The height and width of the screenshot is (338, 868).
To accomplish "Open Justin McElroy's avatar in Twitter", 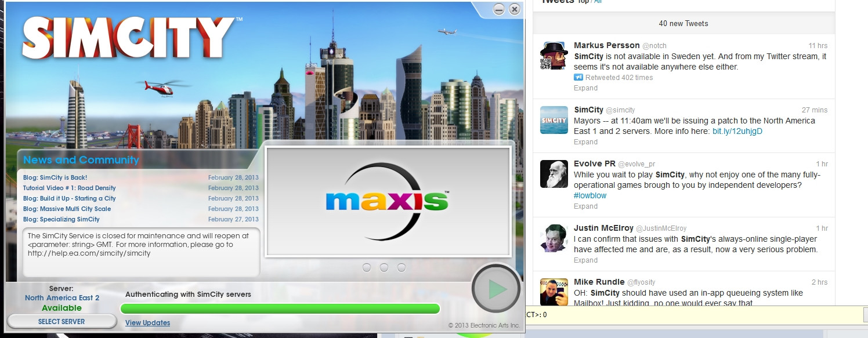I will tap(554, 238).
